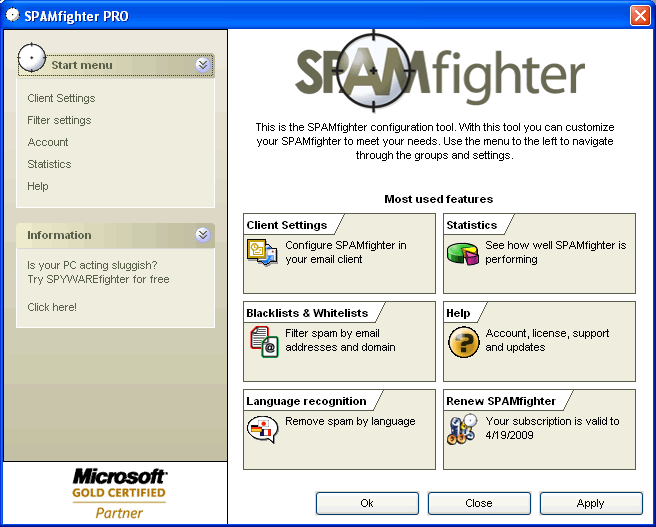Open Statistics in the sidebar menu
Screen dimensions: 656x527
pyautogui.click(x=49, y=164)
